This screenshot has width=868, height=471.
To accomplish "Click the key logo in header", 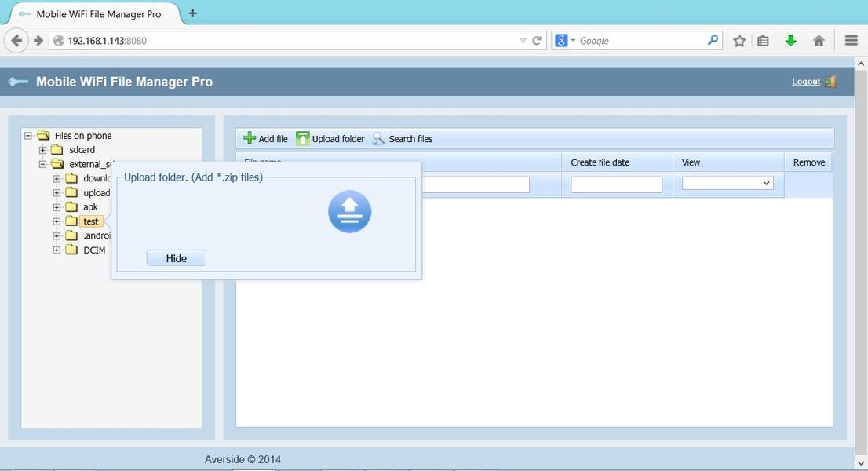I will 19,82.
